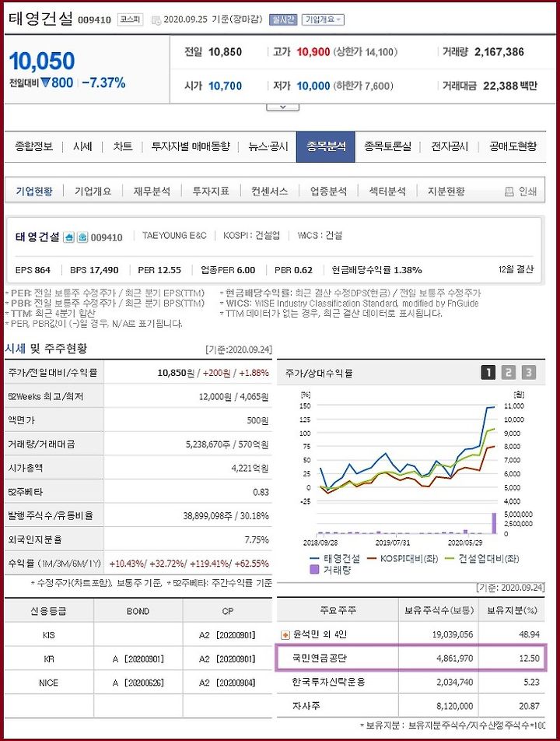Switch chart to view 1

coord(488,372)
